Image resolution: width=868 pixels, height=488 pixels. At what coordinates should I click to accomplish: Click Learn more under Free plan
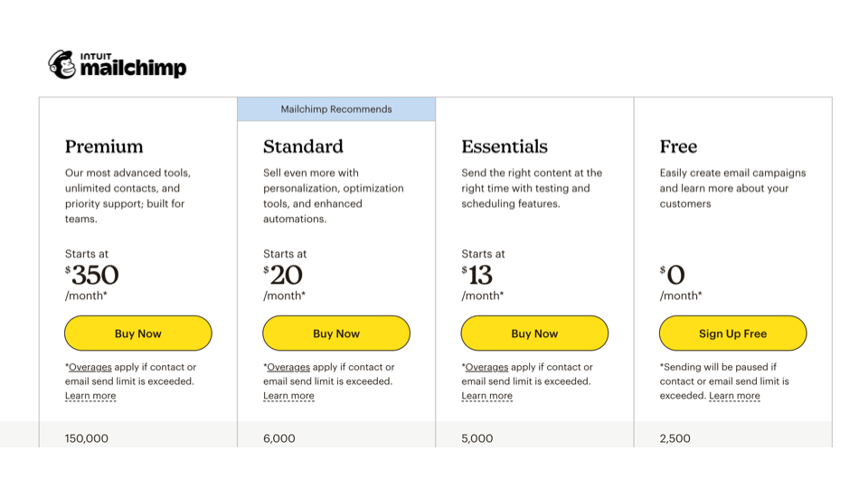point(734,396)
